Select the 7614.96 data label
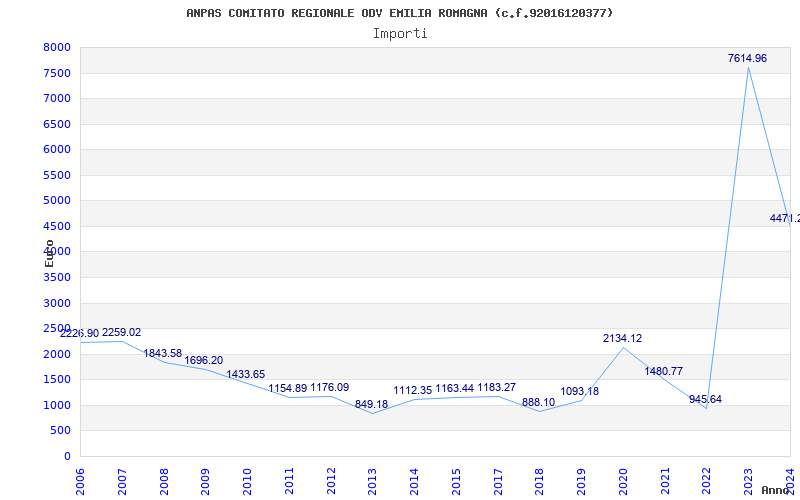This screenshot has width=800, height=500. [x=747, y=59]
